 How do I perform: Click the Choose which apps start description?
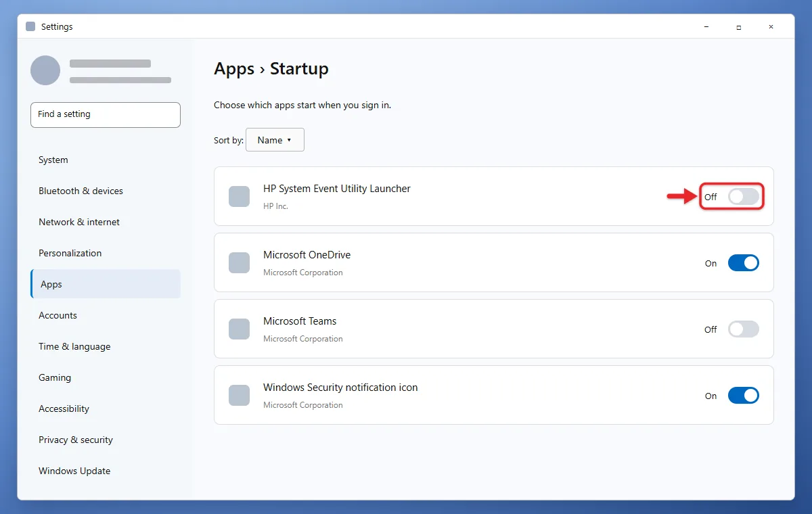[x=302, y=106]
